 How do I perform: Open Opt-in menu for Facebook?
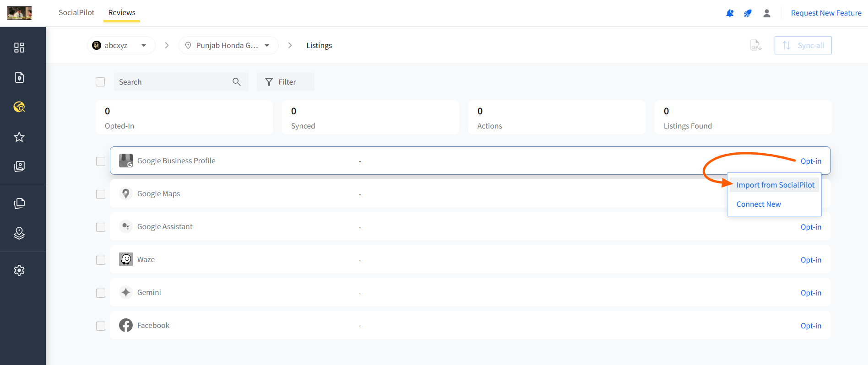(x=811, y=326)
